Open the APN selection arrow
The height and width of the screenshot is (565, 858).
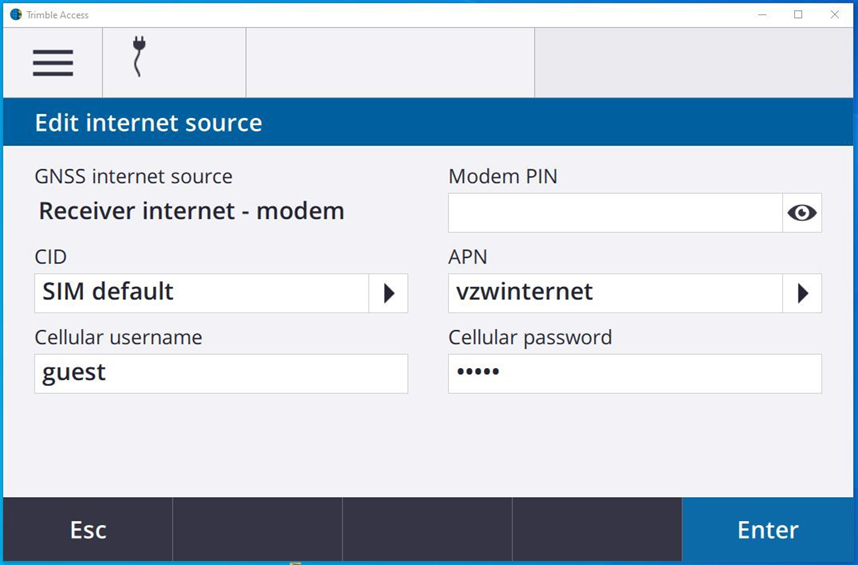801,293
